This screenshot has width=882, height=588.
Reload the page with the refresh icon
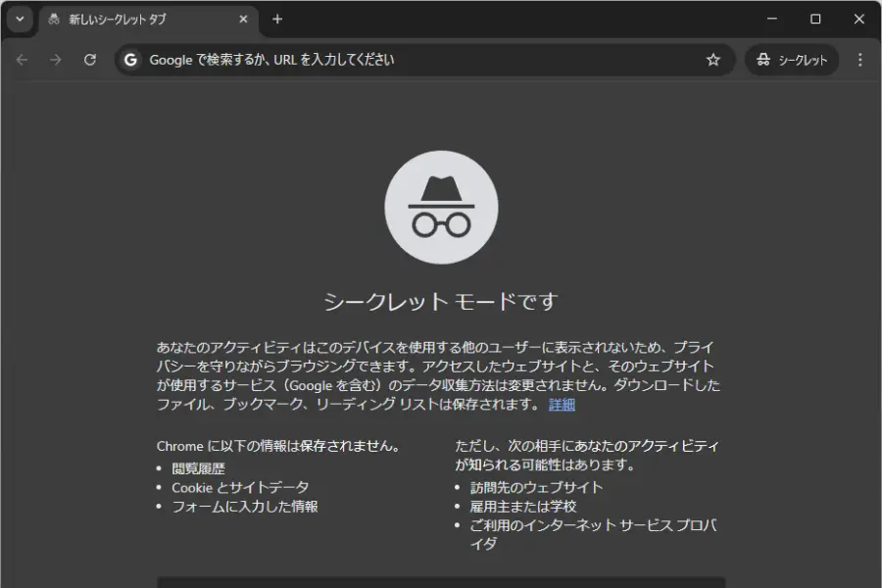90,60
